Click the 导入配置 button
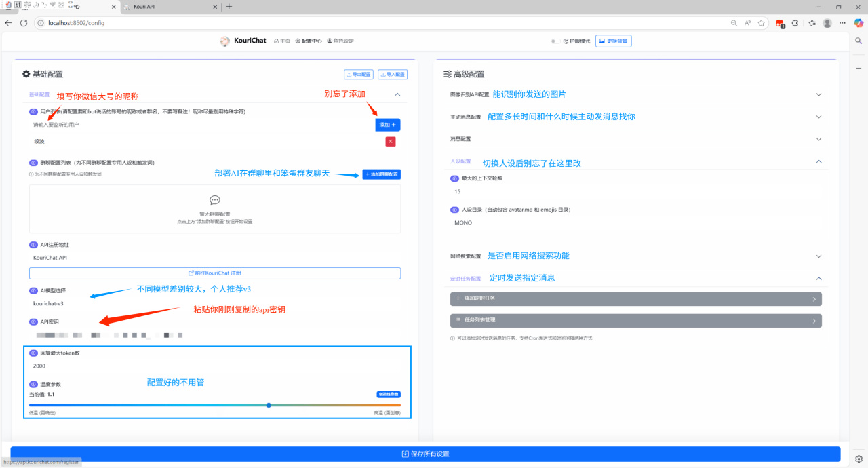This screenshot has width=868, height=468. coord(392,74)
